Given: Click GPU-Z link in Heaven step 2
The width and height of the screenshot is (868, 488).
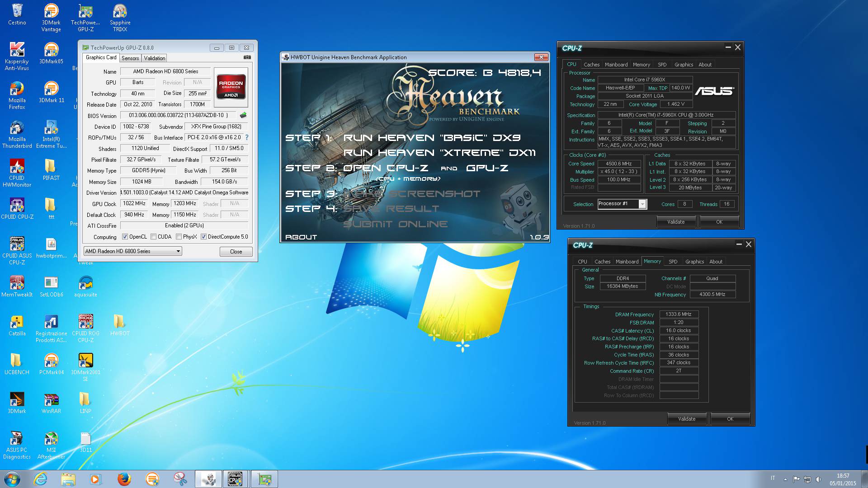Looking at the screenshot, I should (487, 168).
